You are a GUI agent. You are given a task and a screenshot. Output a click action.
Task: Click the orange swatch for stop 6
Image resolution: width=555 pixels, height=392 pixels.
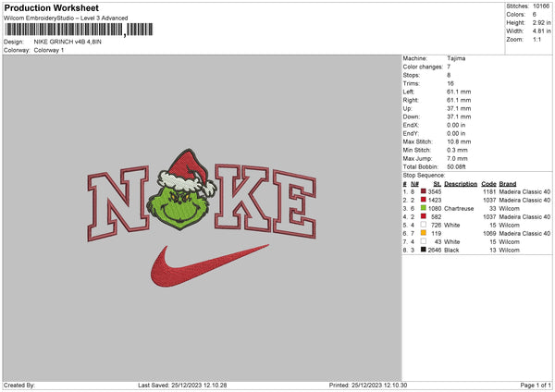click(423, 233)
